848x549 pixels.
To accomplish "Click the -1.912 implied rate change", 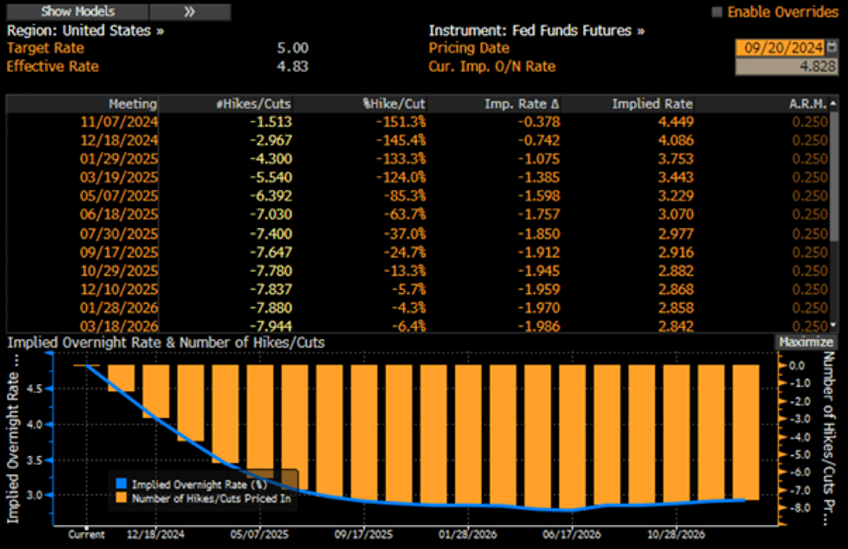I will [x=539, y=252].
